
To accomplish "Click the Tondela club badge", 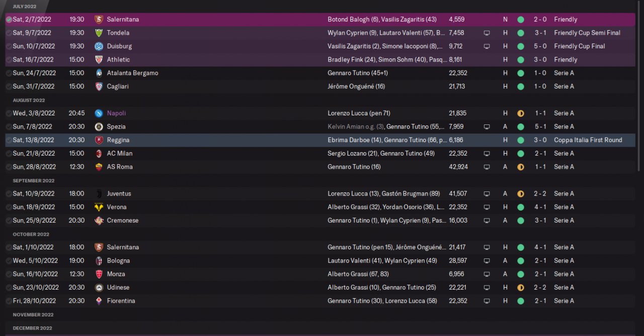I will pyautogui.click(x=99, y=33).
